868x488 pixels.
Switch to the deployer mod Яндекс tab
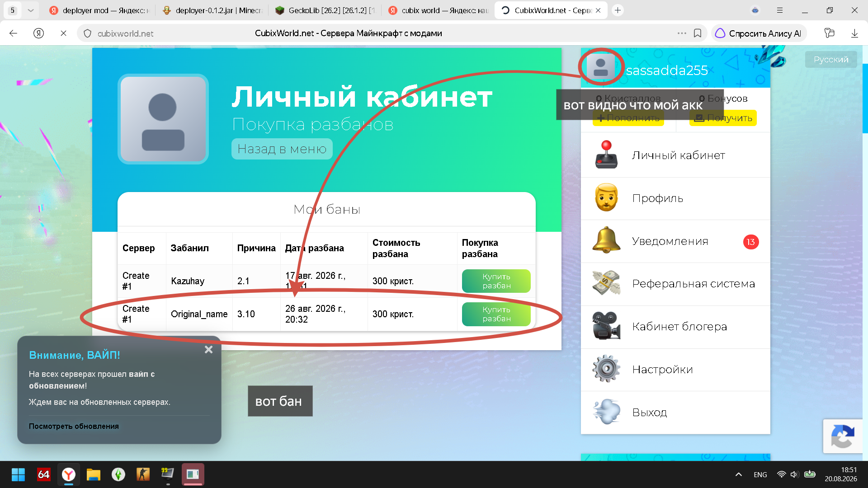[100, 10]
